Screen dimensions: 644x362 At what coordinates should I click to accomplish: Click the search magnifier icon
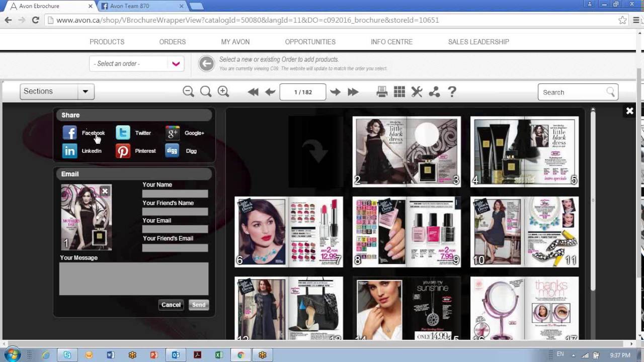610,92
